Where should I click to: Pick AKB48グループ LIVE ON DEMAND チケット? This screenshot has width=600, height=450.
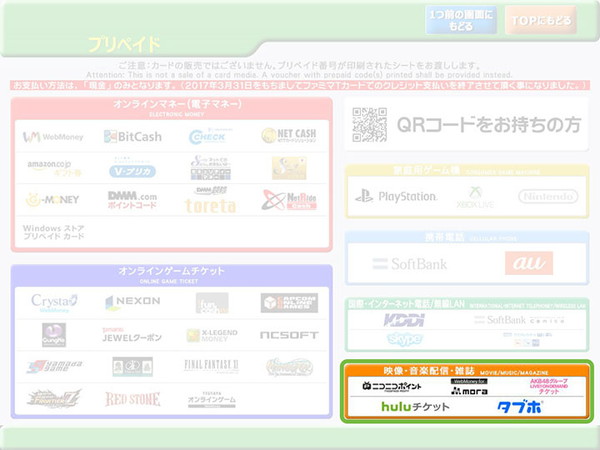click(x=549, y=386)
